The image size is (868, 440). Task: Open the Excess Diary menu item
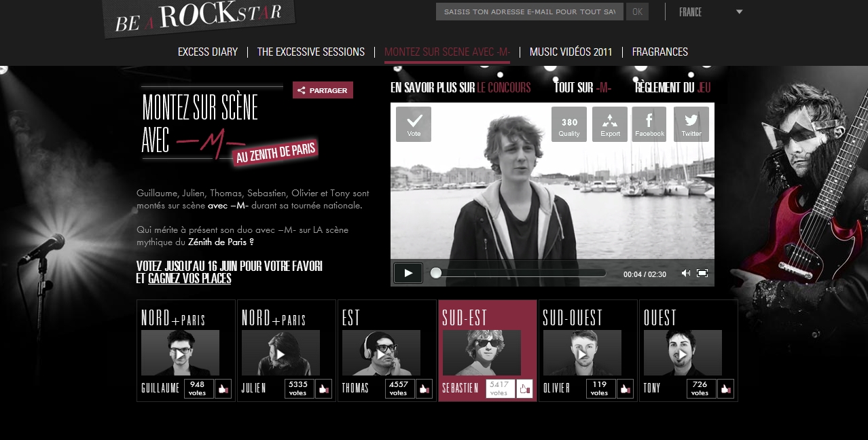[x=208, y=52]
